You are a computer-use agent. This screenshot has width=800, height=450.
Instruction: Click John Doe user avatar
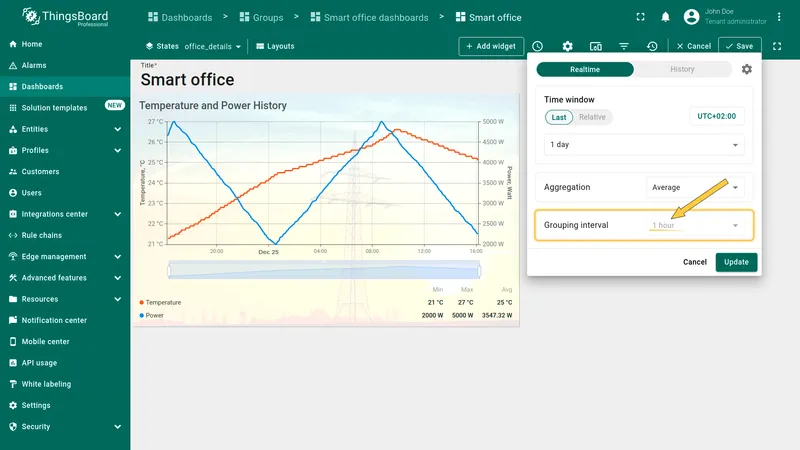tap(691, 17)
